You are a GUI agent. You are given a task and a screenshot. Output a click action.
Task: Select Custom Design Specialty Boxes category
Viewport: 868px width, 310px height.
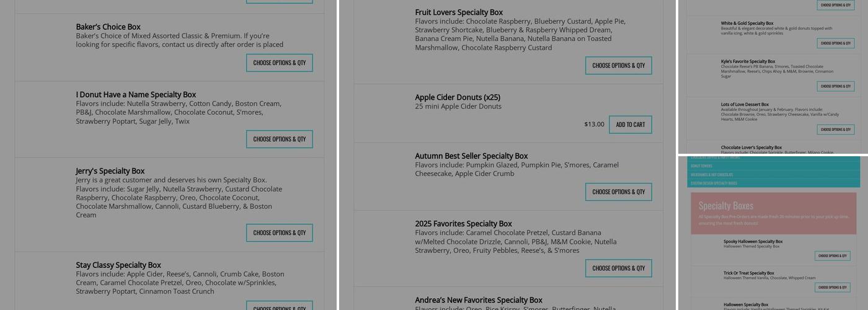tap(714, 184)
